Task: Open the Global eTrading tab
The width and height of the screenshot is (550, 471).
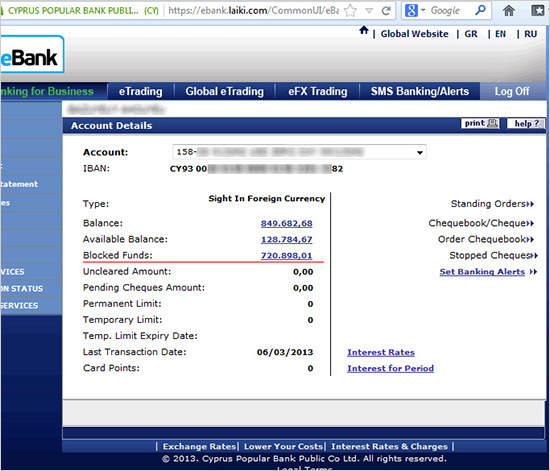Action: 224,91
